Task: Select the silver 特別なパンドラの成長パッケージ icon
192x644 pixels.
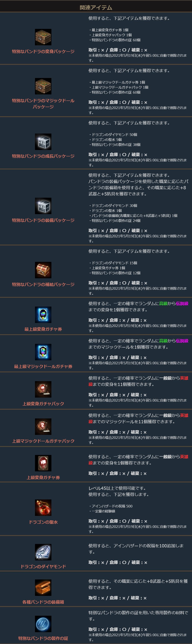Action: coord(43,142)
